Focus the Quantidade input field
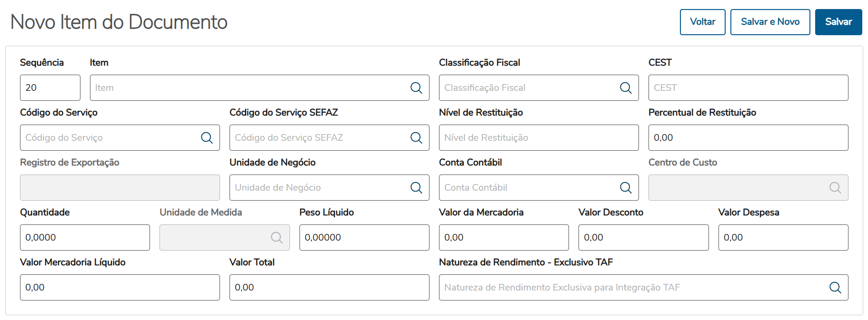868x320 pixels. (85, 238)
